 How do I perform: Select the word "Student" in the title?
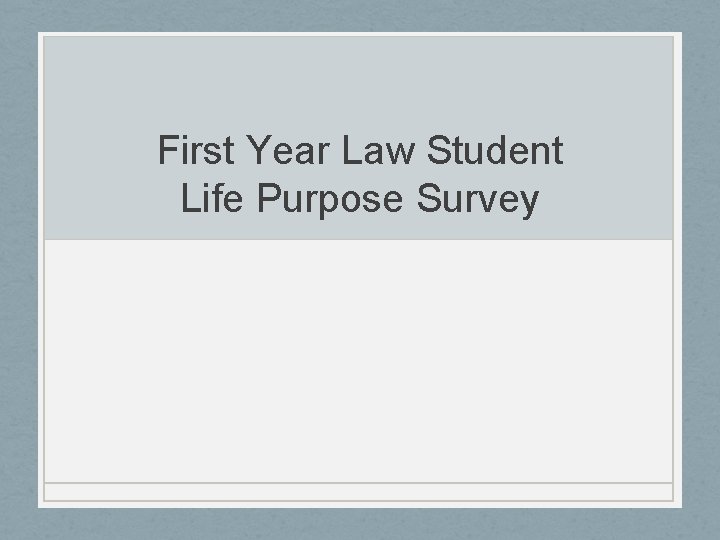point(495,152)
